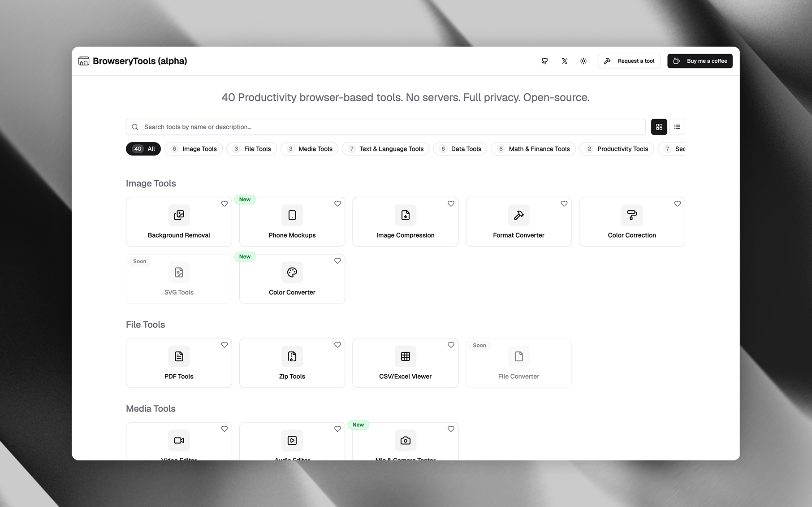This screenshot has width=812, height=507.
Task: Open the project's GitHub page
Action: [x=544, y=61]
